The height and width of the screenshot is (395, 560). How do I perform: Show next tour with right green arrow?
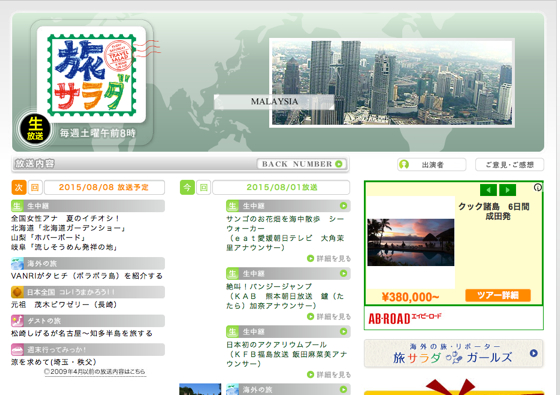(x=508, y=190)
